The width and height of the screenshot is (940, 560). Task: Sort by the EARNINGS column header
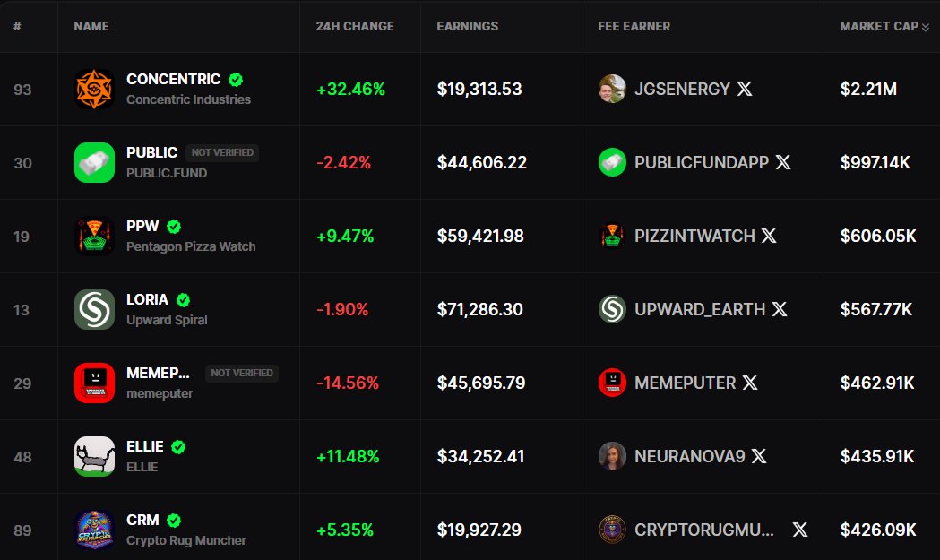(467, 27)
